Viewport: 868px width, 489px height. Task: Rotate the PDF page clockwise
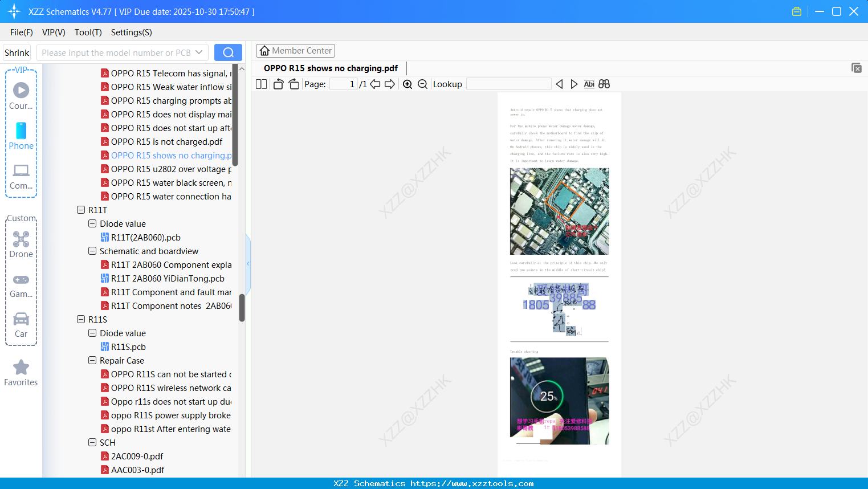(x=294, y=84)
